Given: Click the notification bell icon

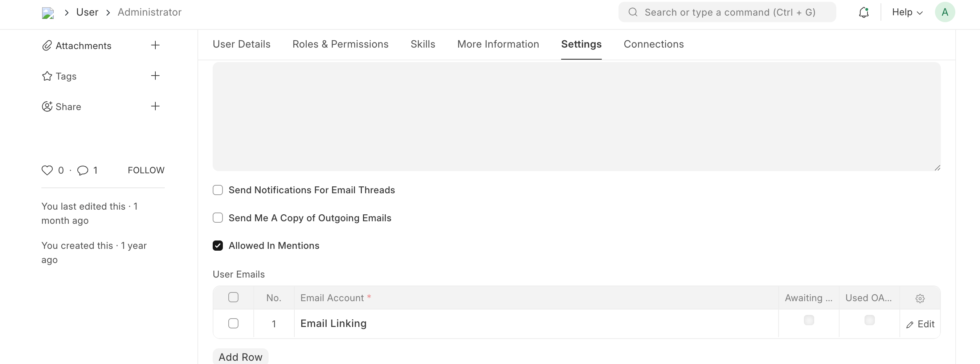Looking at the screenshot, I should tap(863, 13).
